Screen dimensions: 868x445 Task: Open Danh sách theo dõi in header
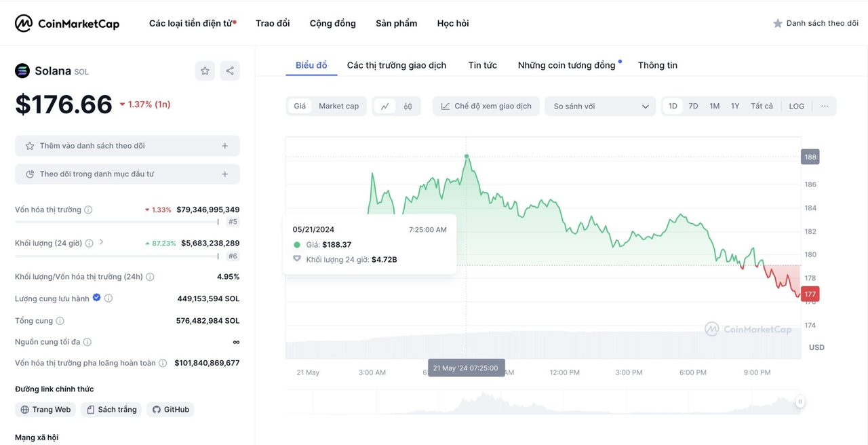[816, 23]
